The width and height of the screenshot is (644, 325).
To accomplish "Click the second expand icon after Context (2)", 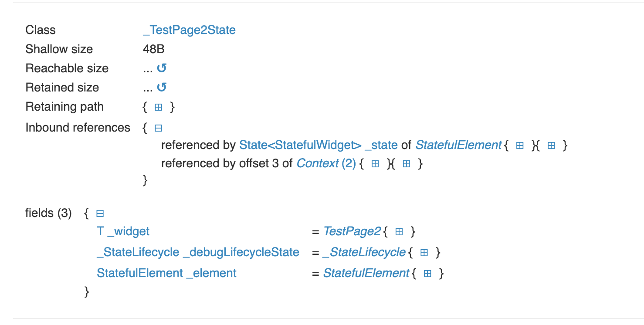I will pos(407,163).
